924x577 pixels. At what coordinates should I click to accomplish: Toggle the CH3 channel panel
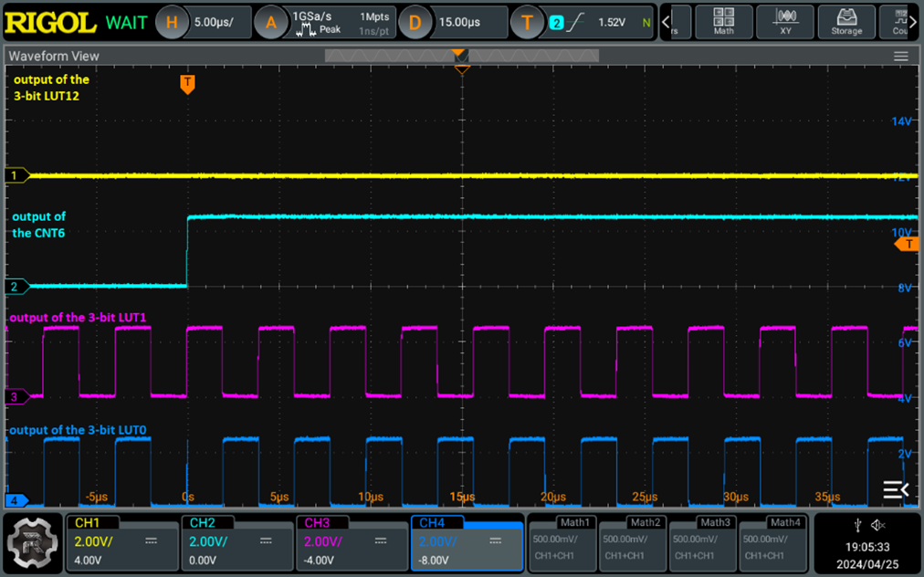tap(352, 540)
